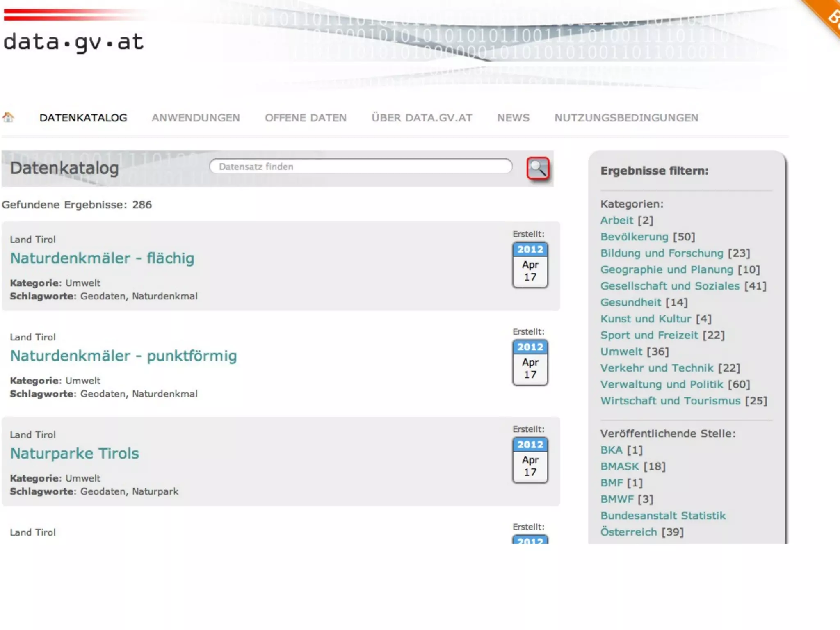Filter by publisher BMASK
This screenshot has width=840, height=630.
coord(620,466)
